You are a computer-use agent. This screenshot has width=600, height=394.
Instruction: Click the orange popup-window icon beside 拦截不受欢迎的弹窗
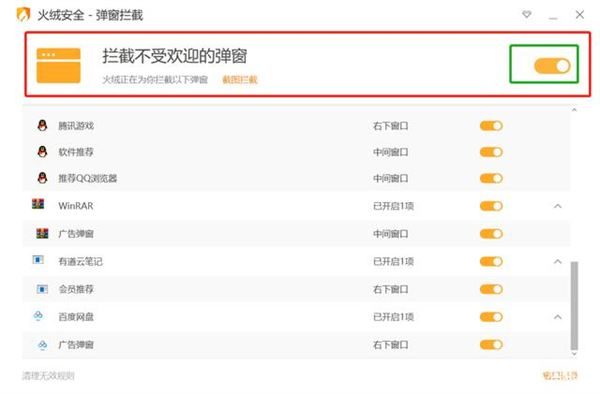(59, 65)
